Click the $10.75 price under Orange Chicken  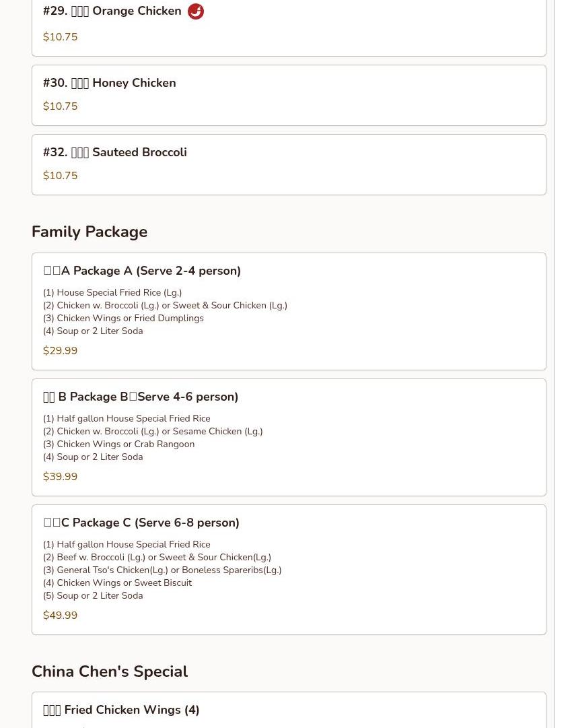(61, 37)
